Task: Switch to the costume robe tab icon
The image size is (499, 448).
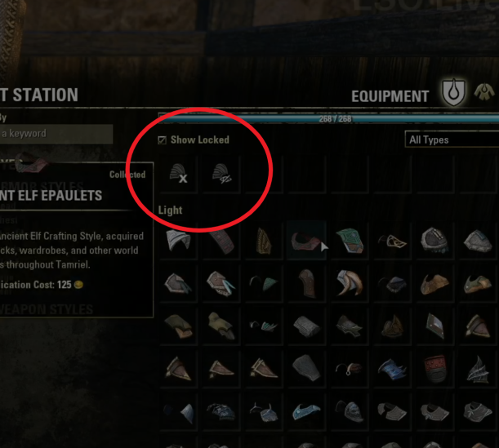Action: 484,91
